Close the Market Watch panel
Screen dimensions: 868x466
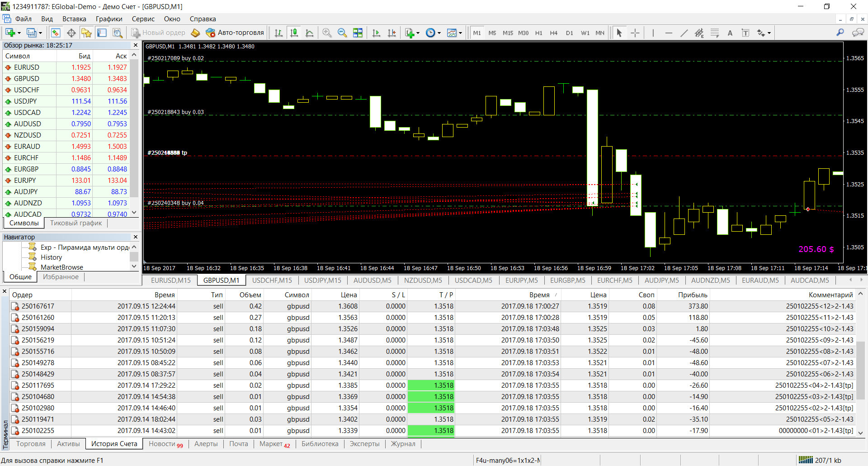[135, 45]
